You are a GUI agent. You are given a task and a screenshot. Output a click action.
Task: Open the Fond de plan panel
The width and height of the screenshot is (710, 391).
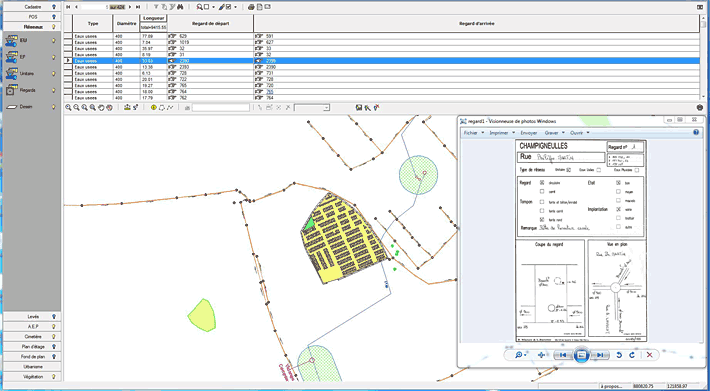(x=32, y=357)
